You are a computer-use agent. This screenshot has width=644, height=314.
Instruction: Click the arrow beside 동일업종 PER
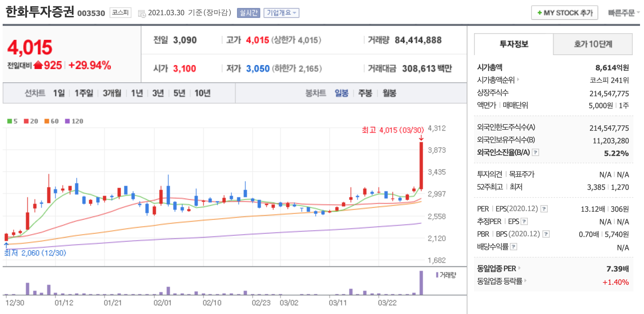click(519, 268)
